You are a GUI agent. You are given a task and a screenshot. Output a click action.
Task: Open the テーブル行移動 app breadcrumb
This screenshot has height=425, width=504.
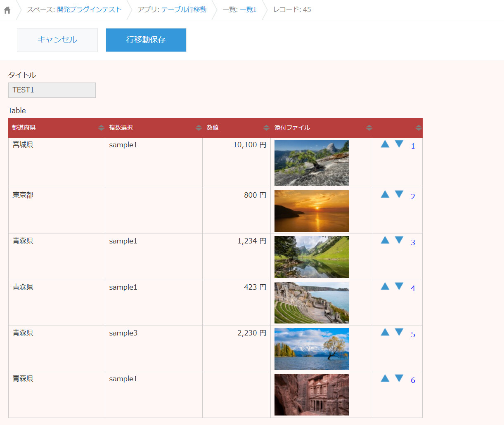(x=183, y=9)
